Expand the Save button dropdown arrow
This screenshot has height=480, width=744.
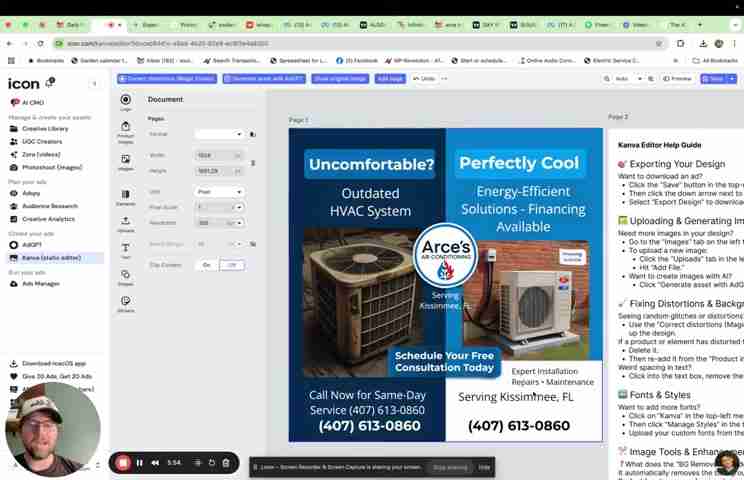(732, 79)
